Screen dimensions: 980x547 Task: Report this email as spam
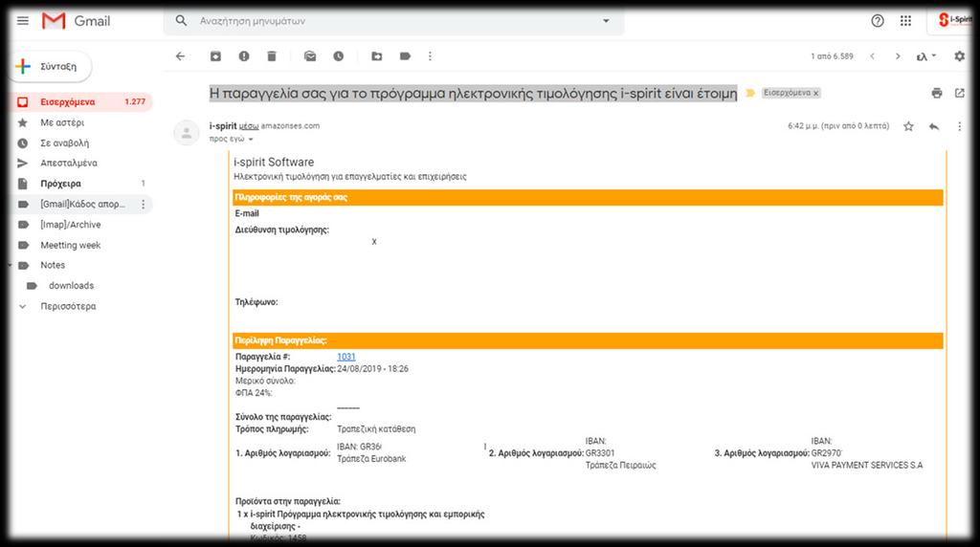click(x=244, y=56)
